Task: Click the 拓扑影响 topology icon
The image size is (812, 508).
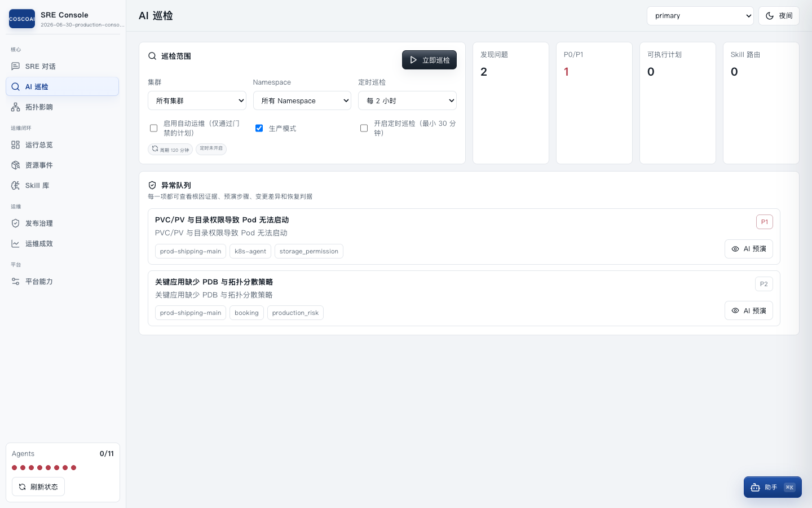Action: (16, 107)
